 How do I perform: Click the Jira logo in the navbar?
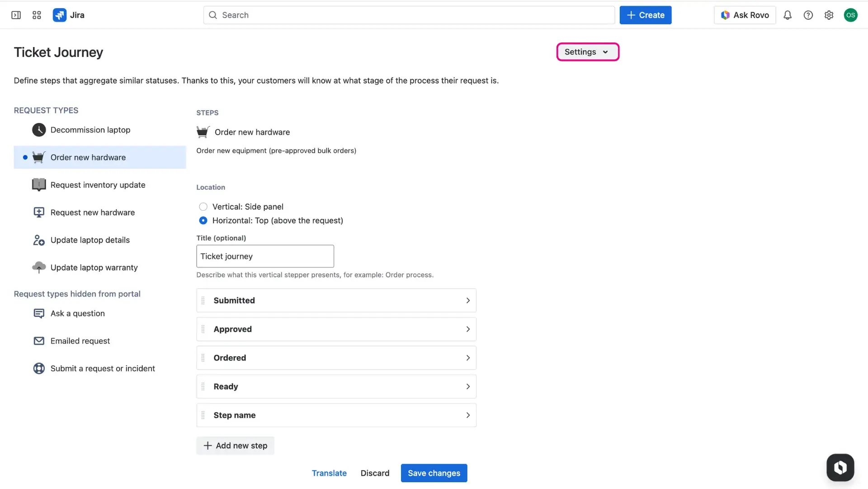[59, 15]
